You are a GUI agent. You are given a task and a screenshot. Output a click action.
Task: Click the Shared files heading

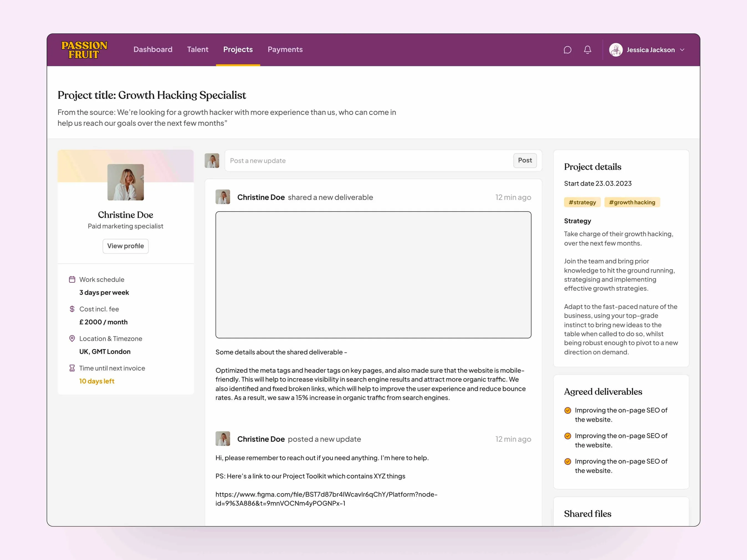(587, 514)
